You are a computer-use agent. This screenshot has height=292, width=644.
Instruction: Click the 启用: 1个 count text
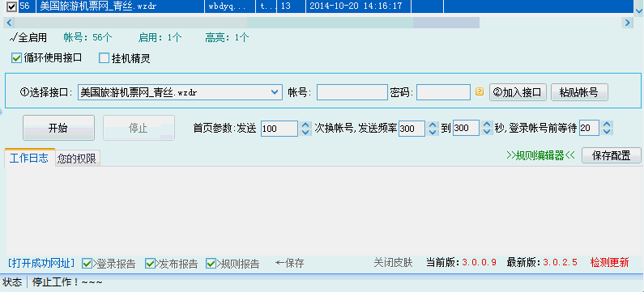160,38
